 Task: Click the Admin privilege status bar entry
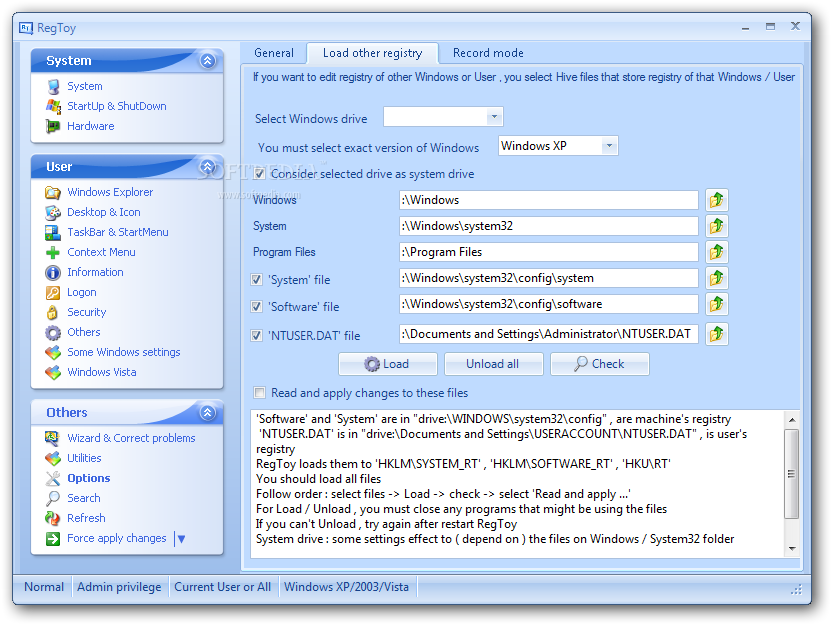pyautogui.click(x=119, y=587)
